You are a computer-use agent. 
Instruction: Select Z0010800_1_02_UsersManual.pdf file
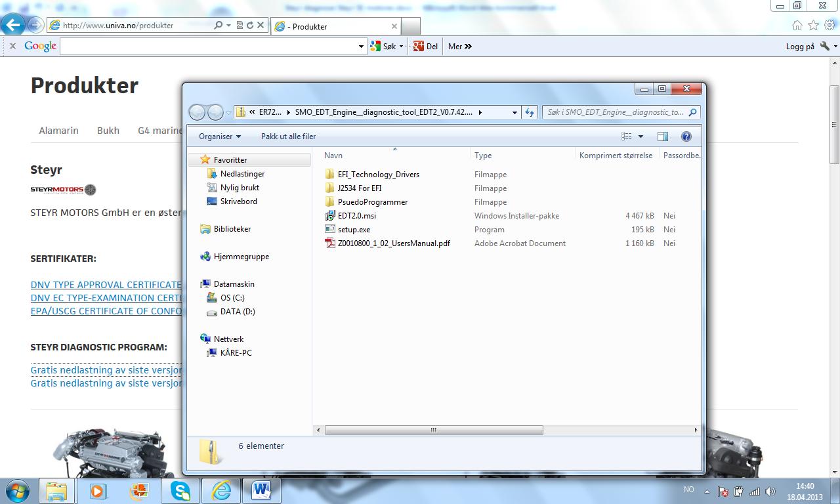click(x=393, y=243)
